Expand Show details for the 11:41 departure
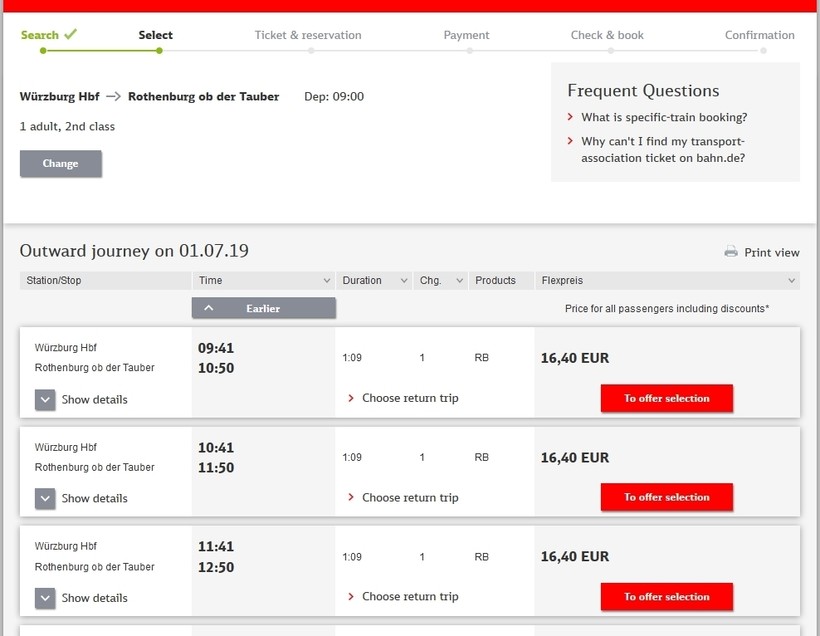820x636 pixels. (45, 598)
